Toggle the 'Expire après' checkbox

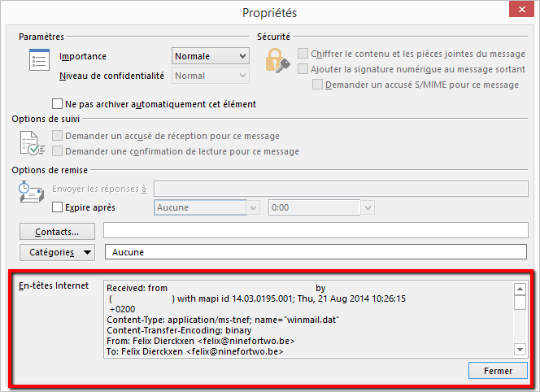[57, 207]
